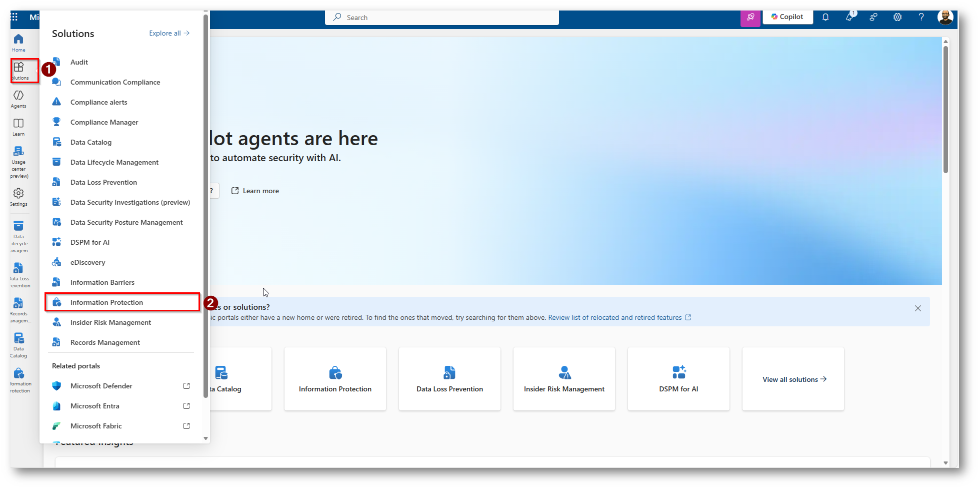
Task: Open the Insider Risk Management solution card
Action: tap(564, 379)
